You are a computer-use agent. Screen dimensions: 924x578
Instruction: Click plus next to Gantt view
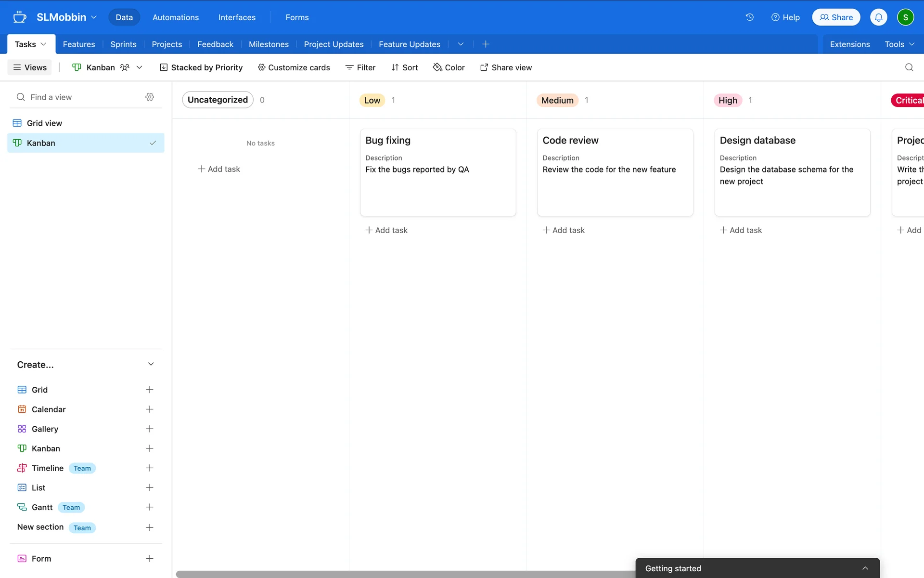coord(150,507)
